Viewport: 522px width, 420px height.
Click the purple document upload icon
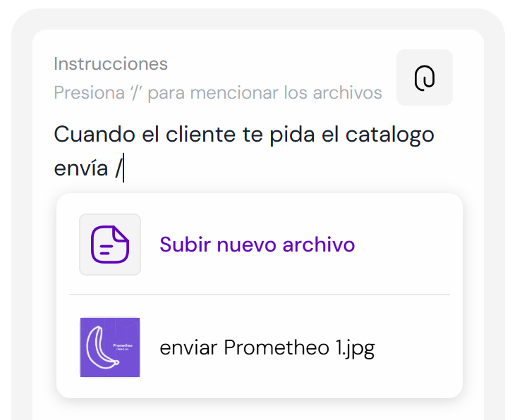coord(110,245)
